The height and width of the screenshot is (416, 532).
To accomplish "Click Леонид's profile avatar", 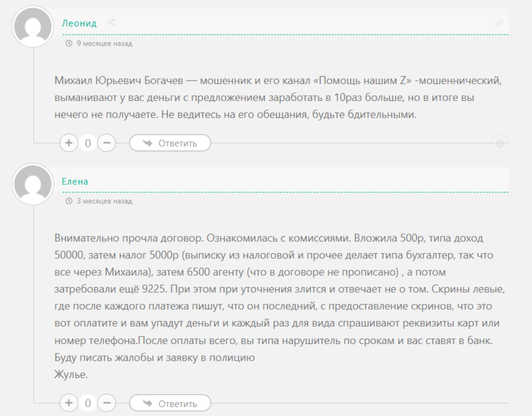I will 33,27.
